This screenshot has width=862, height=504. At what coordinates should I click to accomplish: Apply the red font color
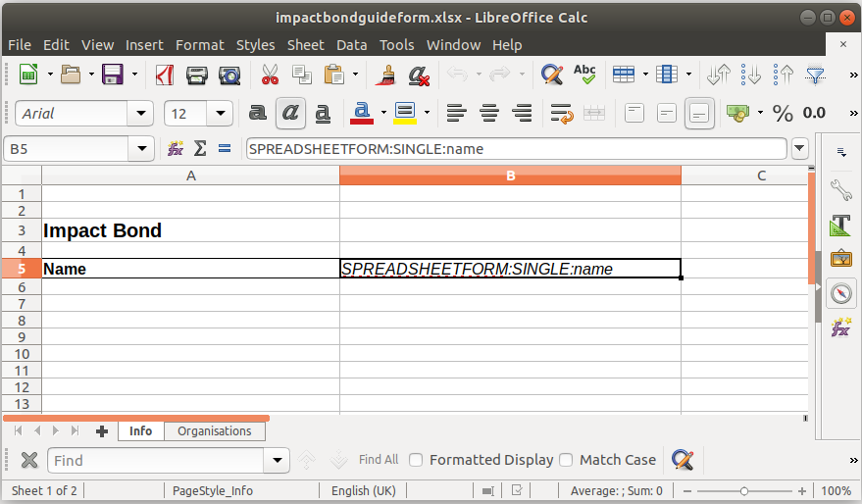pos(361,113)
